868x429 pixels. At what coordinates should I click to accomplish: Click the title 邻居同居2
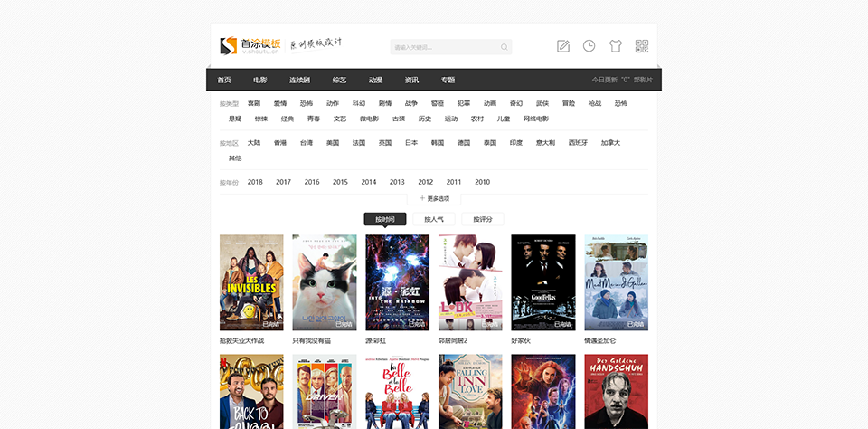pos(453,341)
